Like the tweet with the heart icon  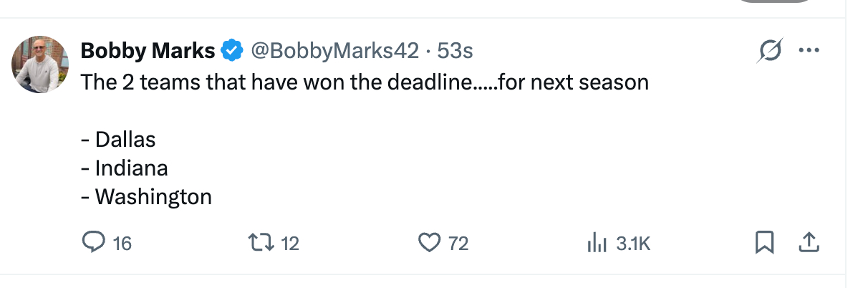pyautogui.click(x=429, y=244)
